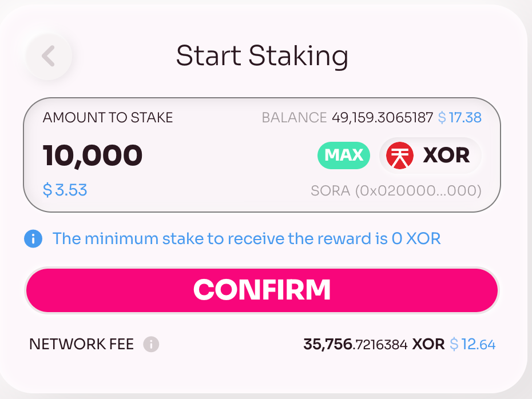
Task: Click the 35,756.7216384 XOR fee amount
Action: click(374, 345)
